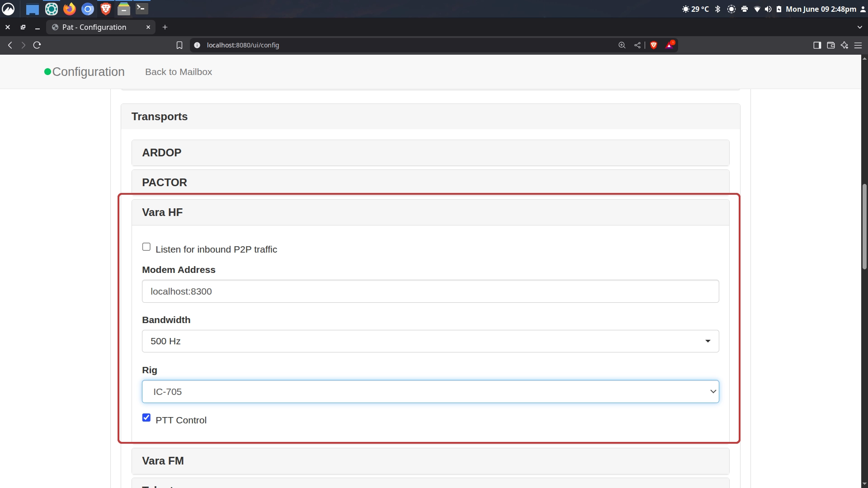Launch the terminal from the top panel

tap(142, 9)
